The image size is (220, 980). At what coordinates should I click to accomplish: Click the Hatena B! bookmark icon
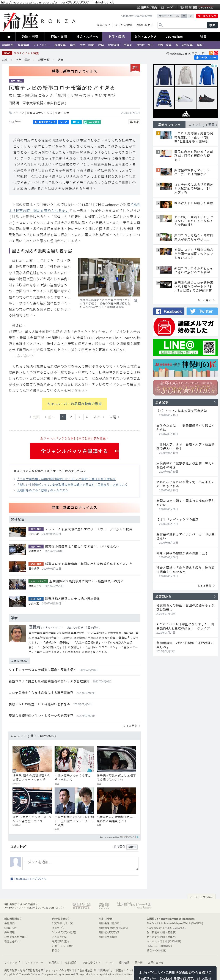coord(76,122)
